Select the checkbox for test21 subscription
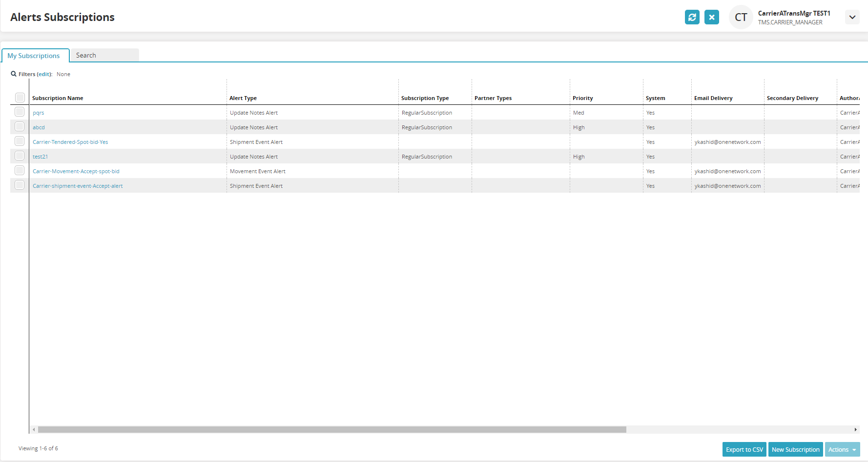Screen dimensions: 868x462 point(20,156)
